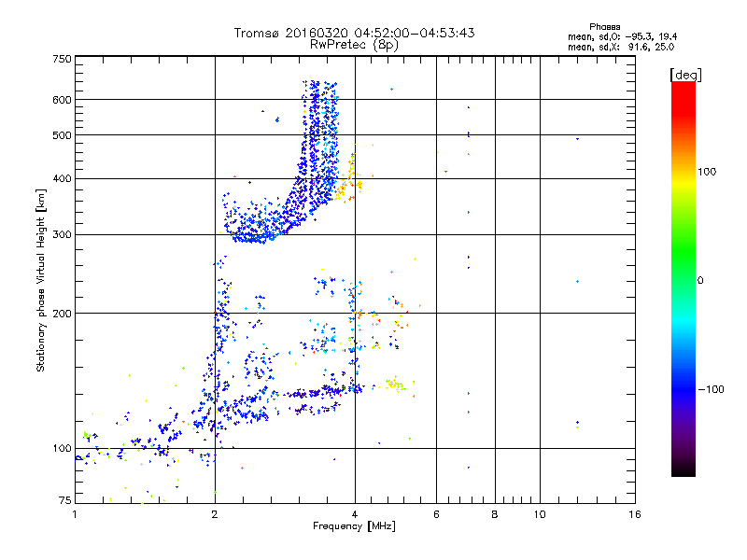Click the x-axis label "6"
The image size is (747, 560).
tap(436, 514)
